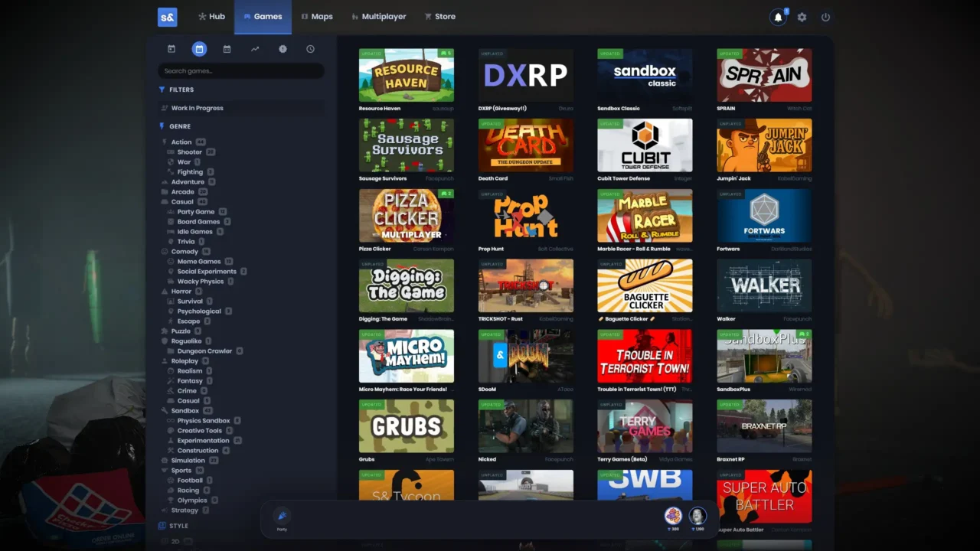980x551 pixels.
Task: Select the trending games graph icon
Action: coord(255,49)
